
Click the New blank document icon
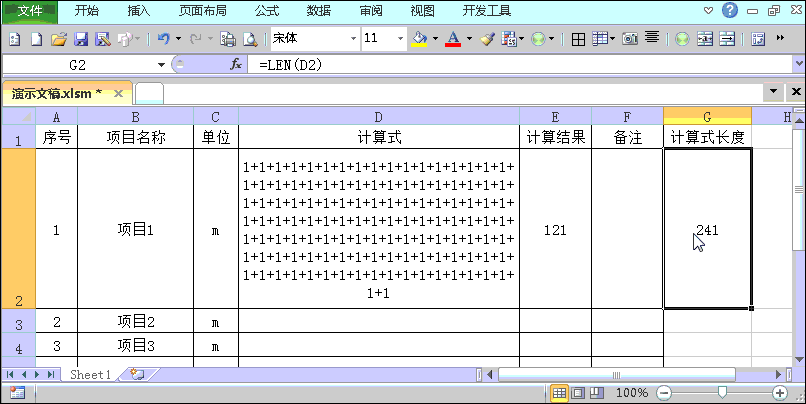pos(36,39)
